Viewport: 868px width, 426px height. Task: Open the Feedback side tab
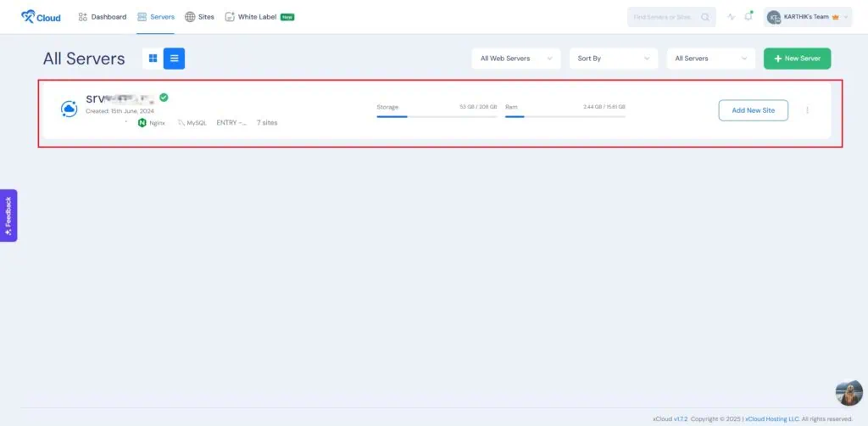pos(8,216)
